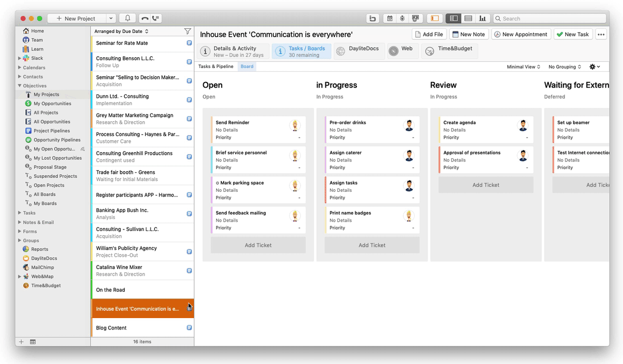
Task: Collapse the Objectives section
Action: [20, 86]
